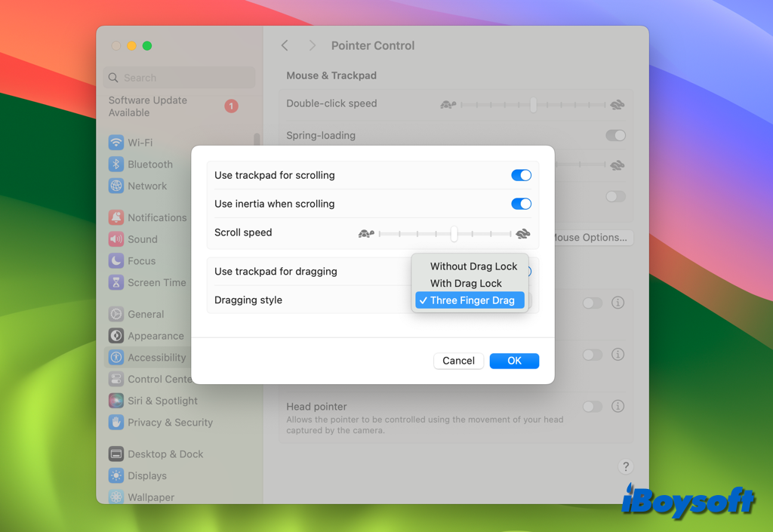This screenshot has height=532, width=773.
Task: Open Wi-Fi settings icon in sidebar
Action: (115, 143)
